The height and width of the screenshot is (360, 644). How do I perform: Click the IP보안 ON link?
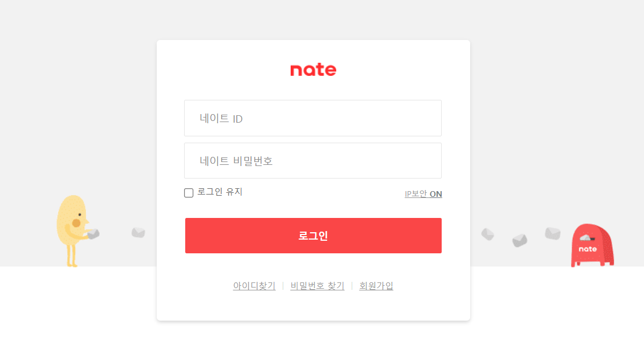[423, 194]
